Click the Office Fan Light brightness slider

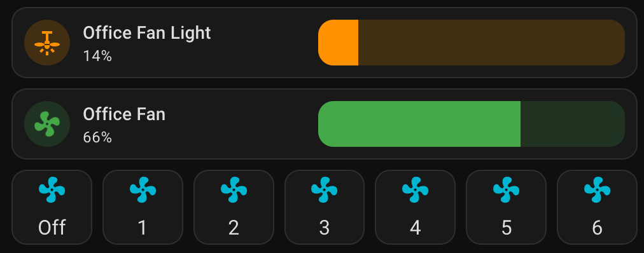[472, 43]
